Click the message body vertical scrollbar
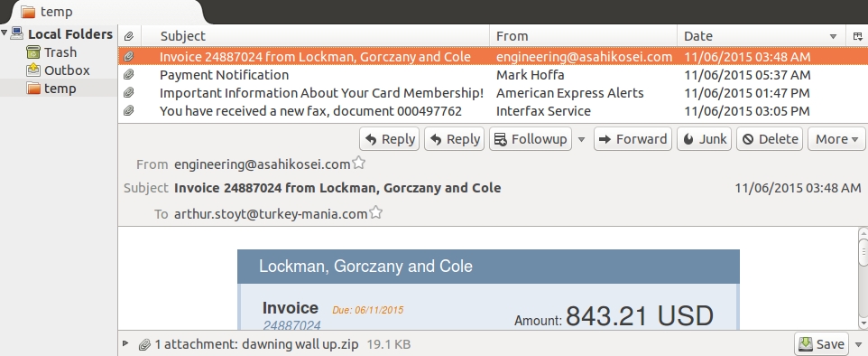The height and width of the screenshot is (356, 868). point(863,277)
